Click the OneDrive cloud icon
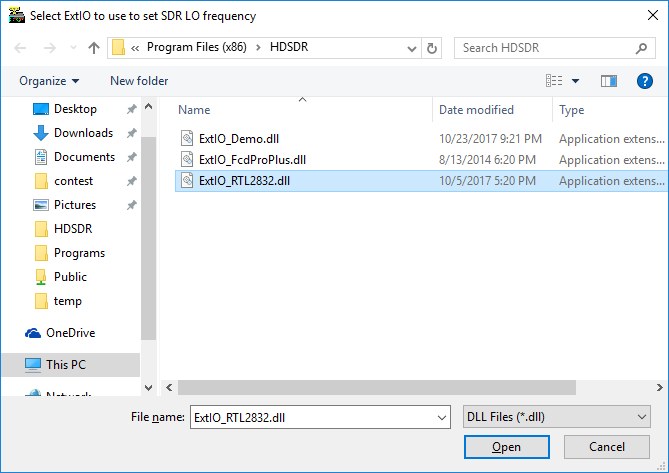 33,333
